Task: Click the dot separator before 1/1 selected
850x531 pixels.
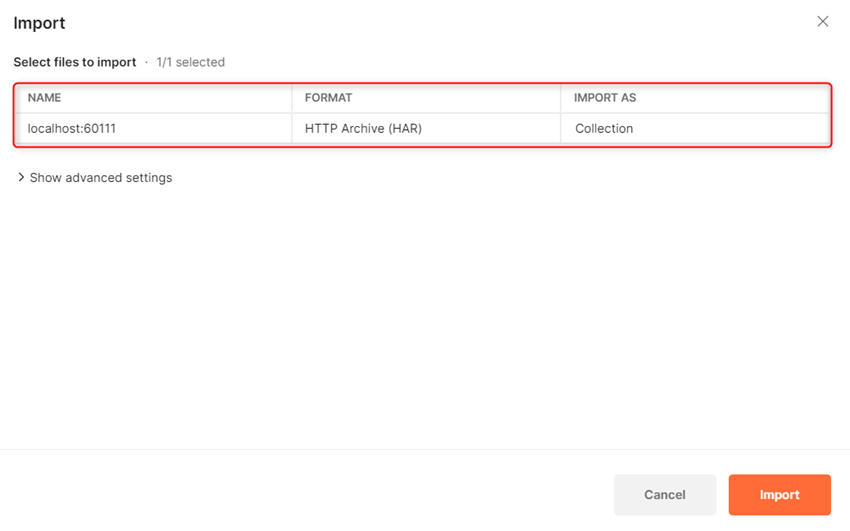Action: tap(146, 62)
